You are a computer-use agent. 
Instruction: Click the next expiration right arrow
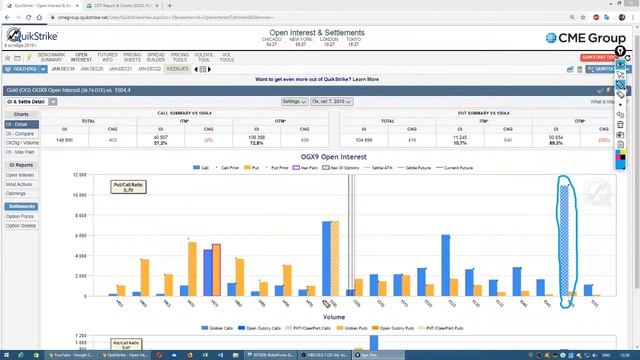[209, 69]
